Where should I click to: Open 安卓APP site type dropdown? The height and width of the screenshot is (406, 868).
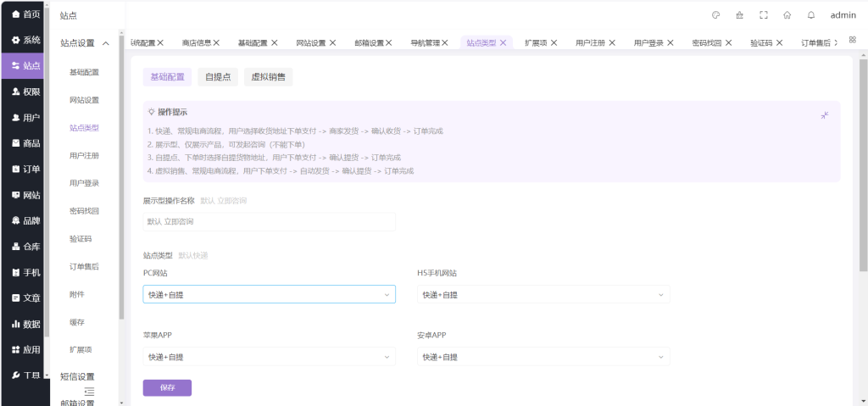pyautogui.click(x=543, y=356)
